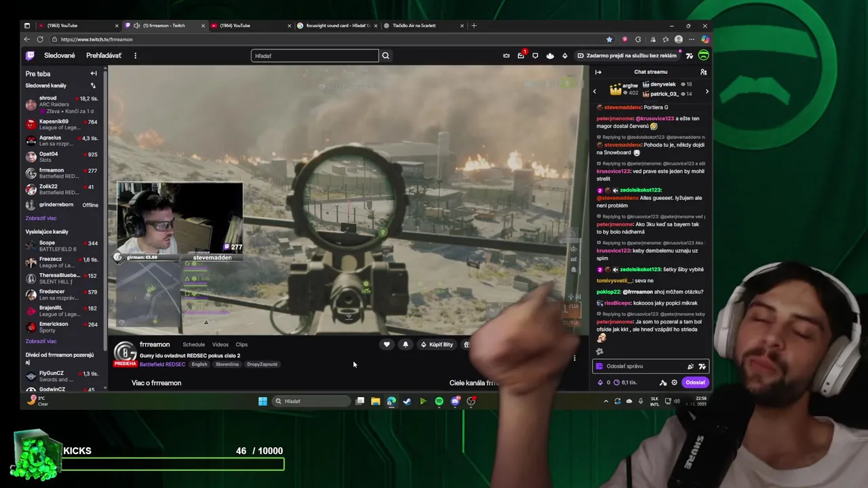Open the Clips tab
868x488 pixels.
(241, 344)
